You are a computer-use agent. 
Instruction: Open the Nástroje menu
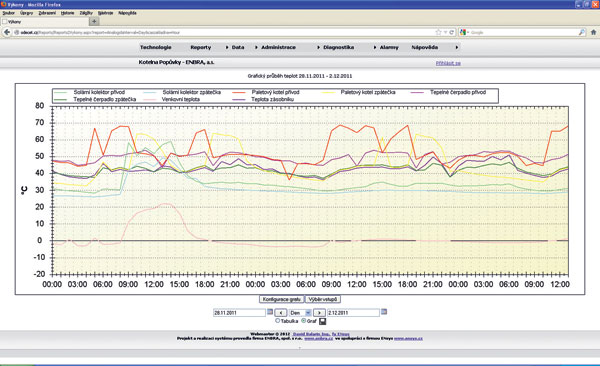105,13
